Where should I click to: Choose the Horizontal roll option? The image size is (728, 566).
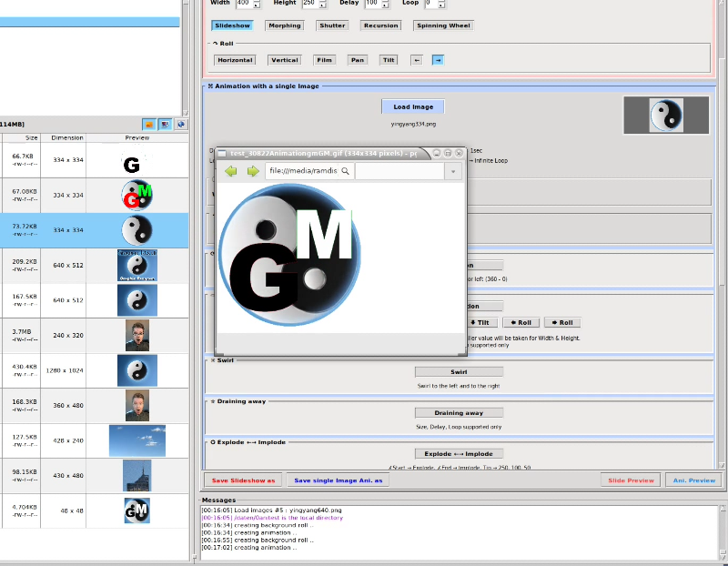coord(235,60)
